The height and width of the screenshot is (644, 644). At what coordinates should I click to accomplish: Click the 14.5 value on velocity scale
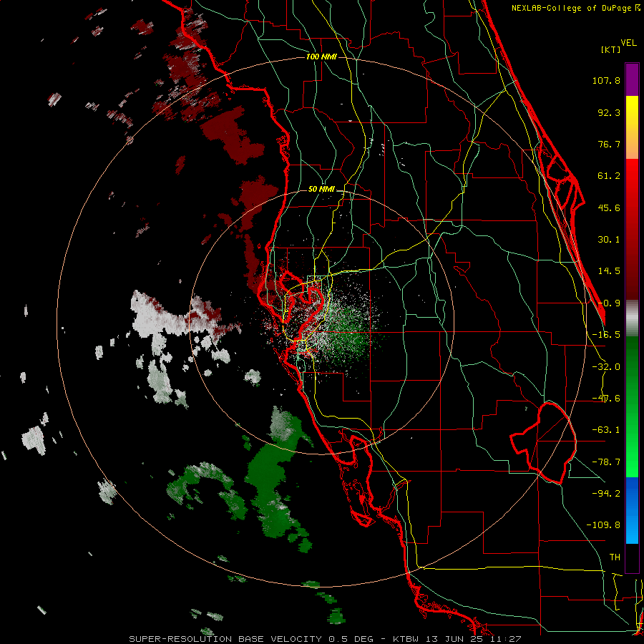coord(609,271)
